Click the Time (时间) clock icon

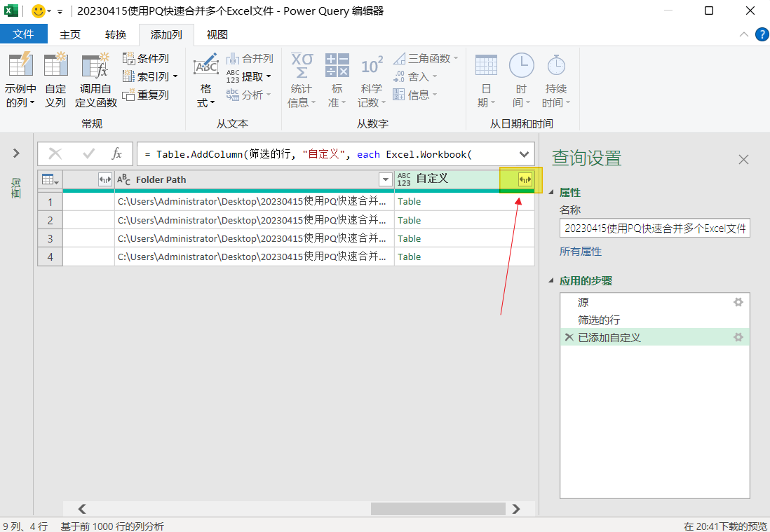click(521, 64)
